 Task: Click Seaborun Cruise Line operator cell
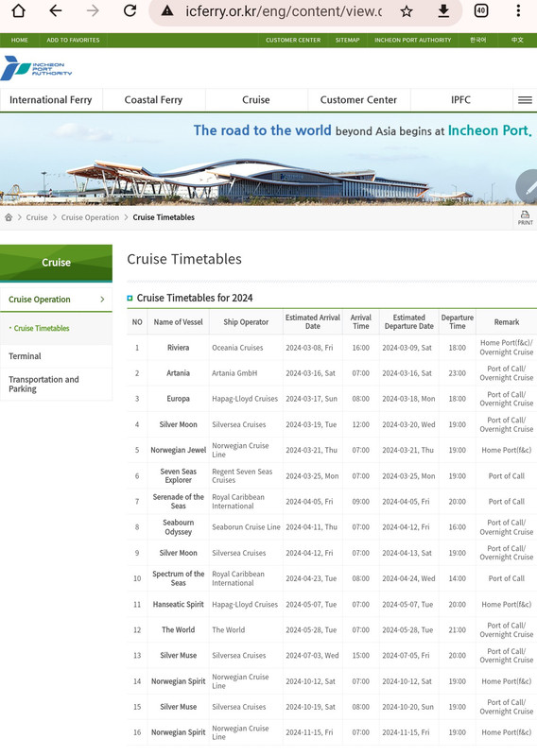(246, 527)
